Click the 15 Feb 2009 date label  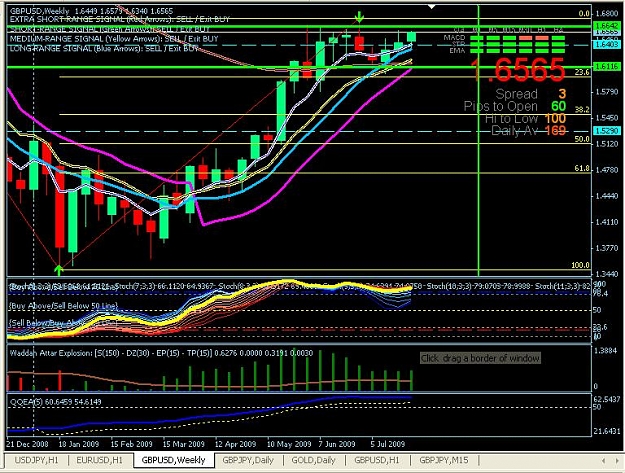[x=131, y=444]
